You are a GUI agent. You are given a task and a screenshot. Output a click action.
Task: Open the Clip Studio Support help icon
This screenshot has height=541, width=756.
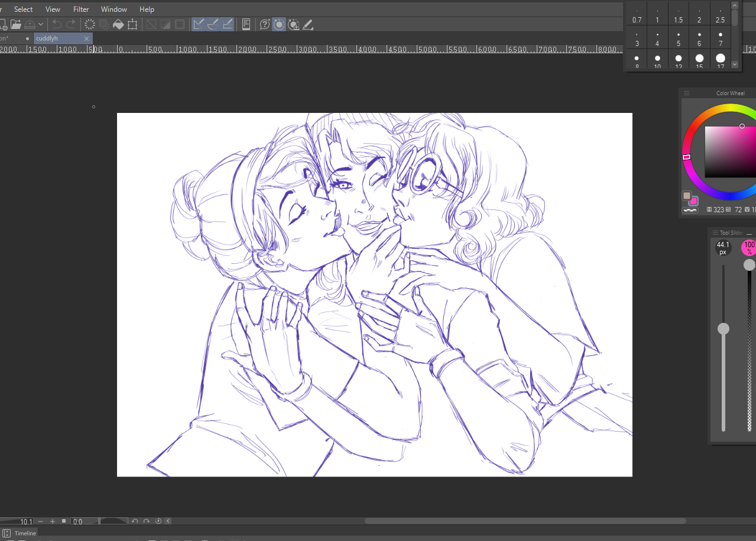point(265,24)
